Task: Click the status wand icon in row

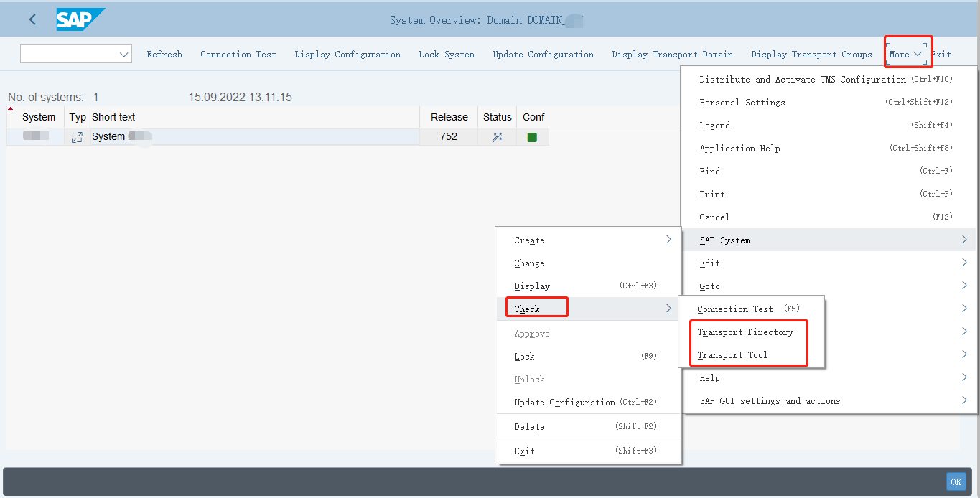Action: click(497, 137)
